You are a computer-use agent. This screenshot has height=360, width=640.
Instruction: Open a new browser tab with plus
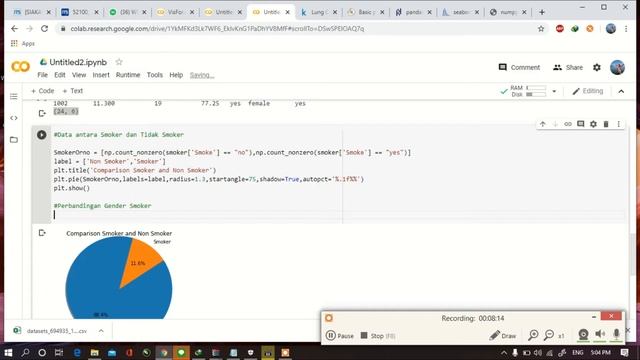542,12
